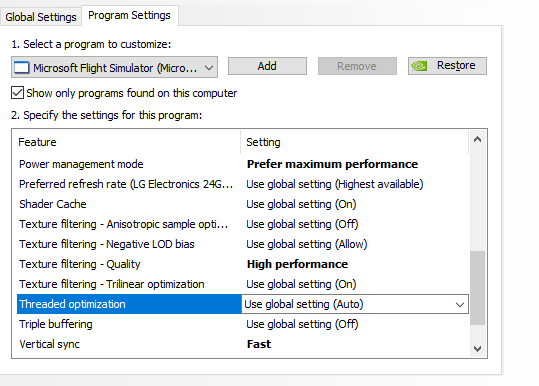Click the Trilinear optimization Use global setting (On) value
Viewport: 539px width, 386px height.
point(301,284)
